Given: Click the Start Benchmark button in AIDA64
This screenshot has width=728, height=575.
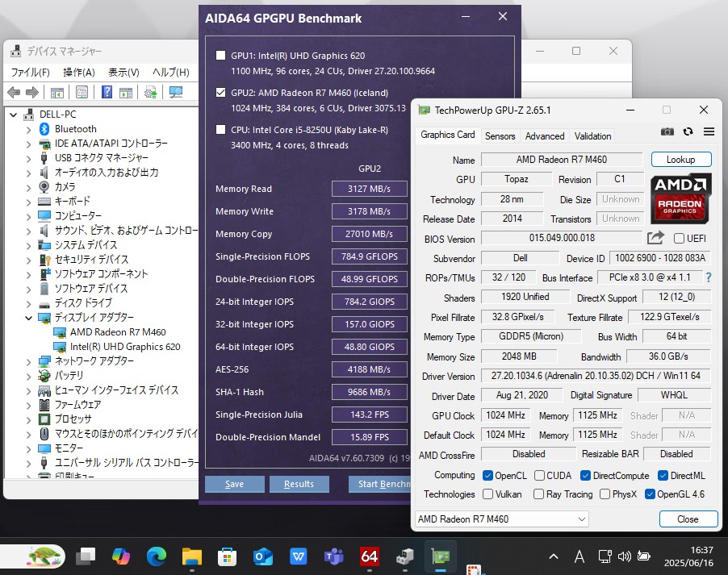Looking at the screenshot, I should pyautogui.click(x=380, y=484).
